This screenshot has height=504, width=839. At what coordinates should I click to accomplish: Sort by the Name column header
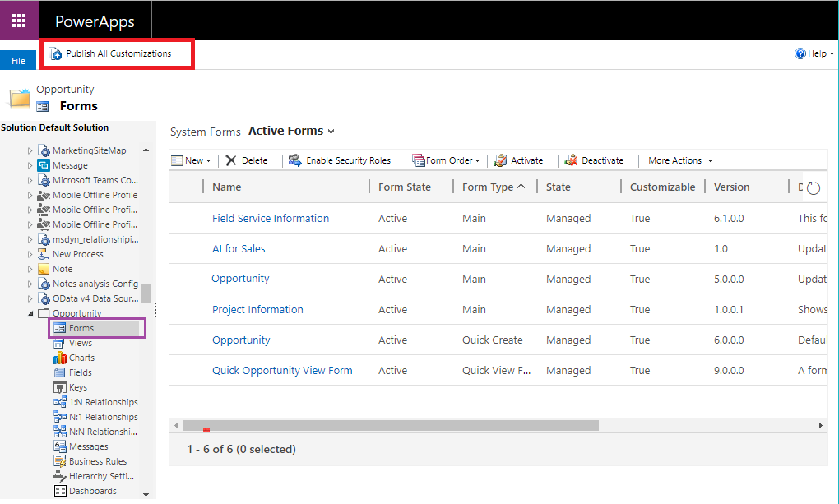coord(226,187)
